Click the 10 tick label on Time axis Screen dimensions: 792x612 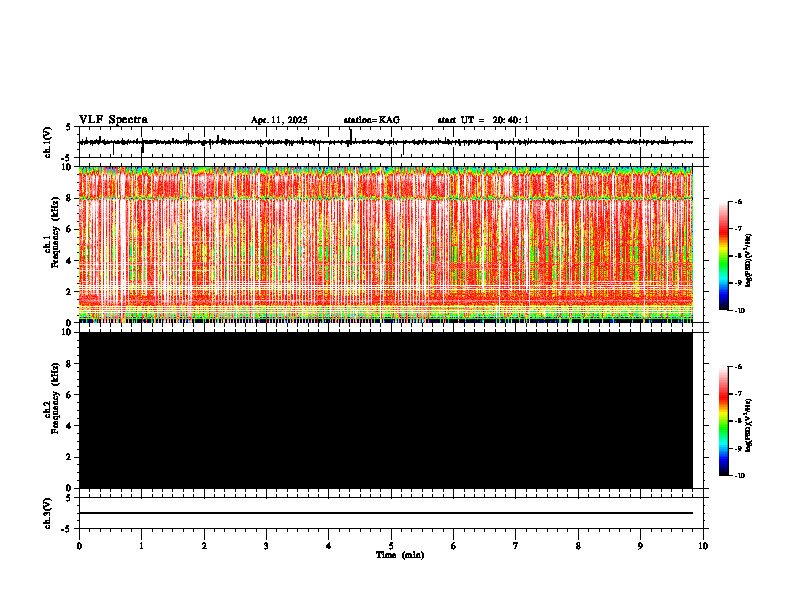703,546
